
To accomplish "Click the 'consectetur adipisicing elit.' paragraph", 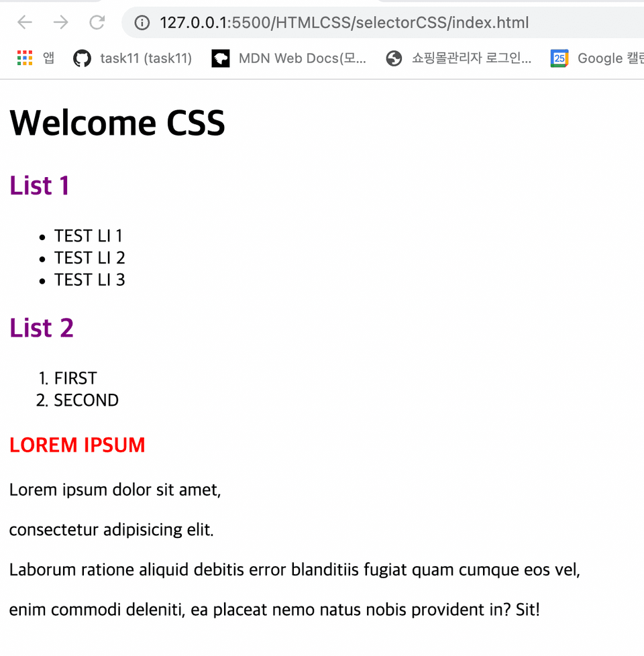I will (111, 530).
